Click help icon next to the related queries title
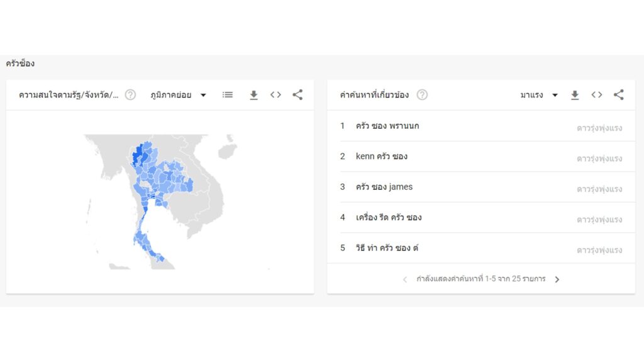Viewport: 644px width, 362px height. tap(422, 95)
